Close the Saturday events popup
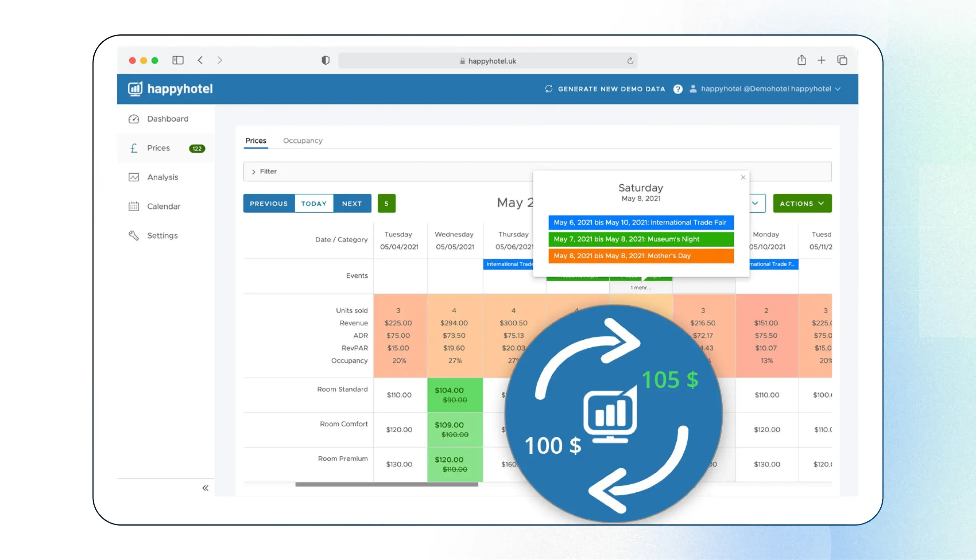Image resolution: width=976 pixels, height=560 pixels. pos(743,177)
